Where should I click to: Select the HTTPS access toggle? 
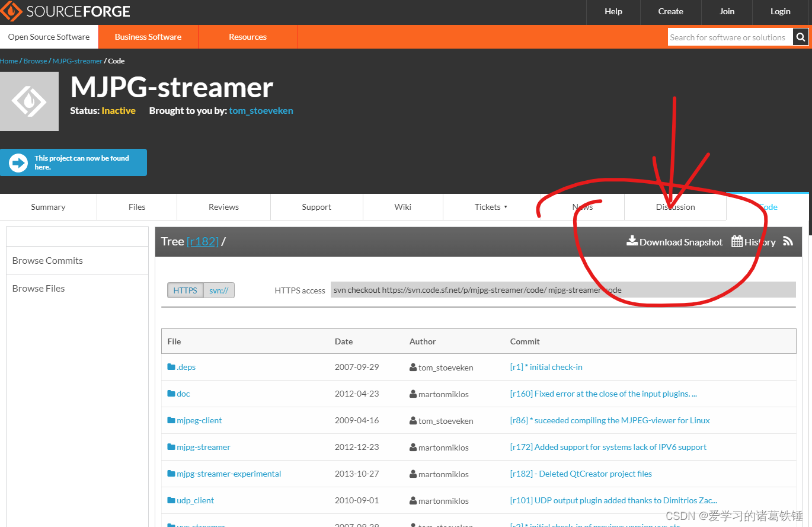[186, 290]
